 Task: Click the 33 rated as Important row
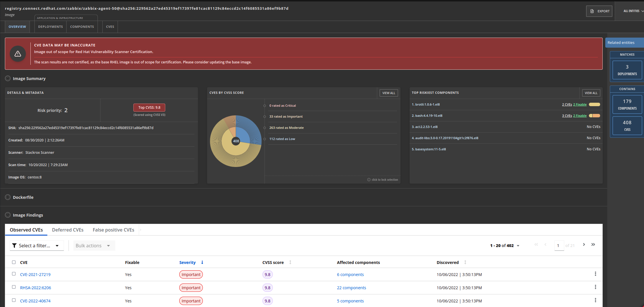point(333,116)
